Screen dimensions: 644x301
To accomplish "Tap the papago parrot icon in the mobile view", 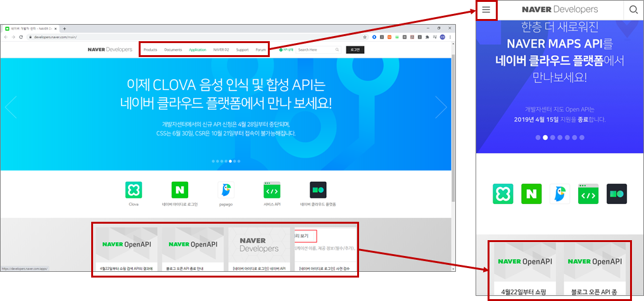I will (560, 194).
